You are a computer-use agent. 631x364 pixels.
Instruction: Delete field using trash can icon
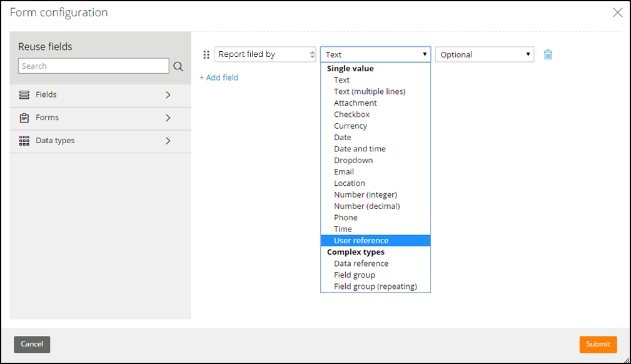point(548,54)
